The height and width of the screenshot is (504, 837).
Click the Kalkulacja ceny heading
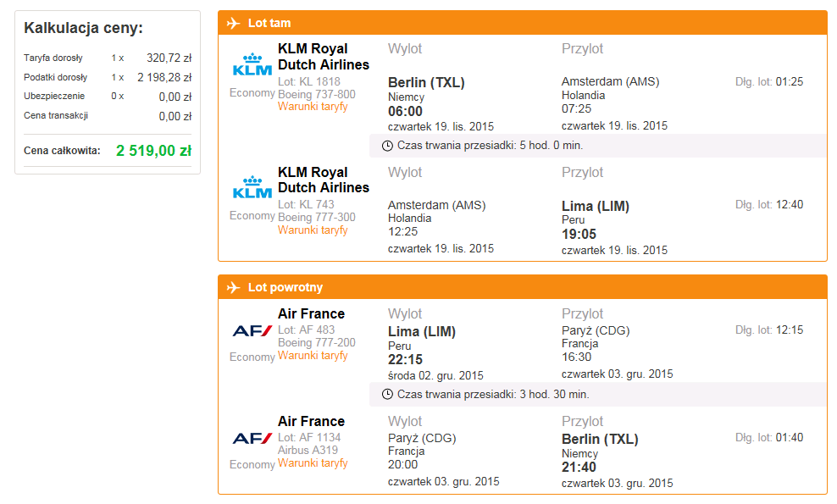pos(83,28)
